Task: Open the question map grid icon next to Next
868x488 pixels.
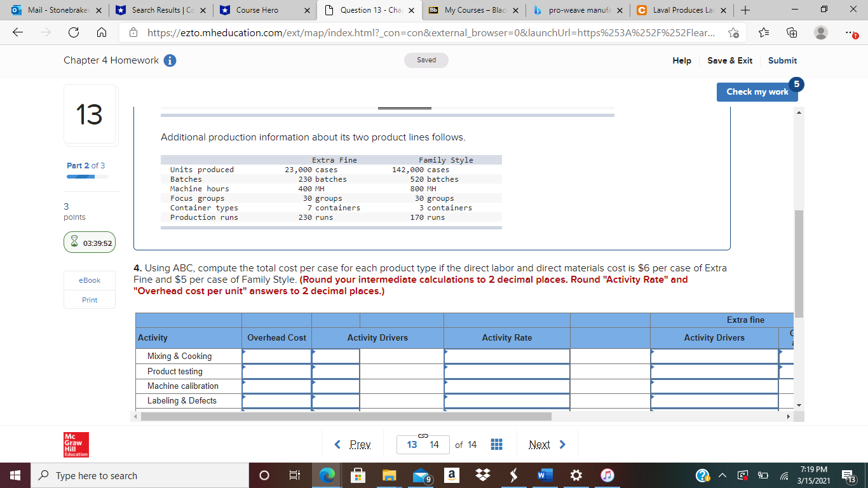Action: [x=496, y=444]
